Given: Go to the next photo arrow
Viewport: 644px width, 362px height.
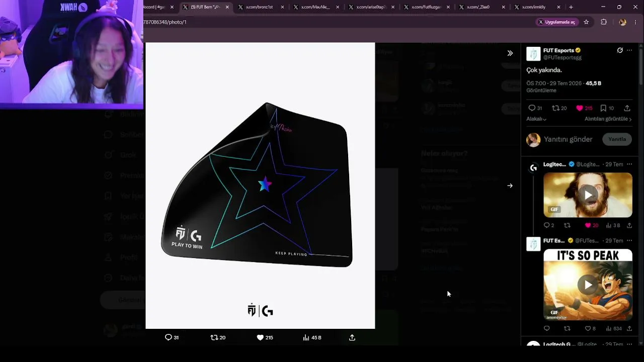Looking at the screenshot, I should (x=510, y=186).
